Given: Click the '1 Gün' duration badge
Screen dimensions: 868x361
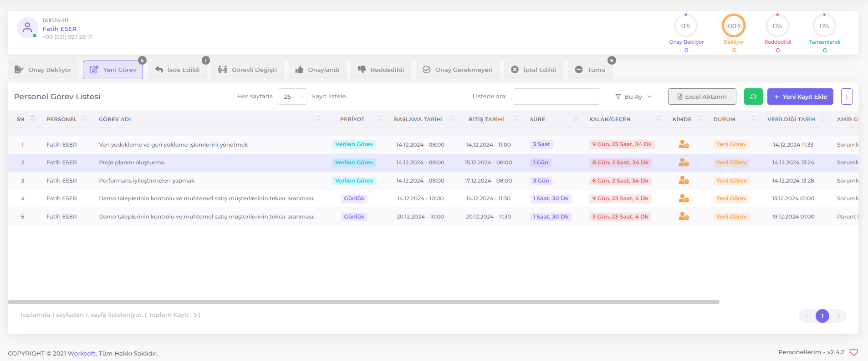Looking at the screenshot, I should 541,163.
